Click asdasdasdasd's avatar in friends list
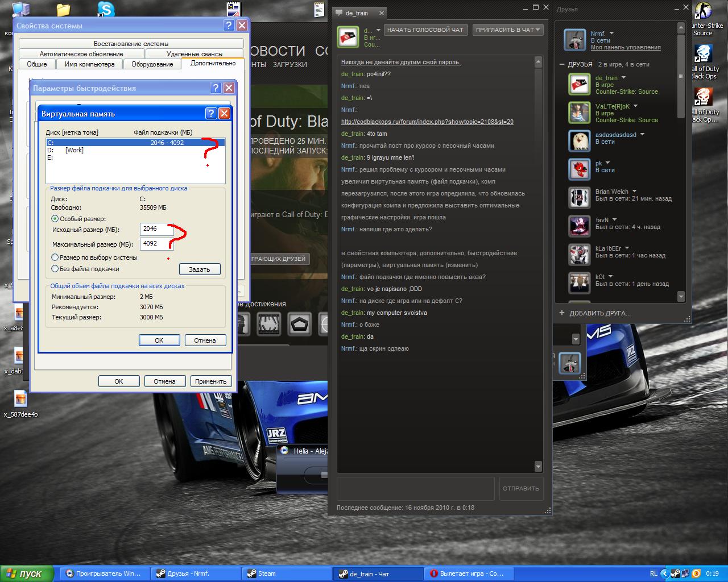This screenshot has height=582, width=728. pyautogui.click(x=580, y=142)
